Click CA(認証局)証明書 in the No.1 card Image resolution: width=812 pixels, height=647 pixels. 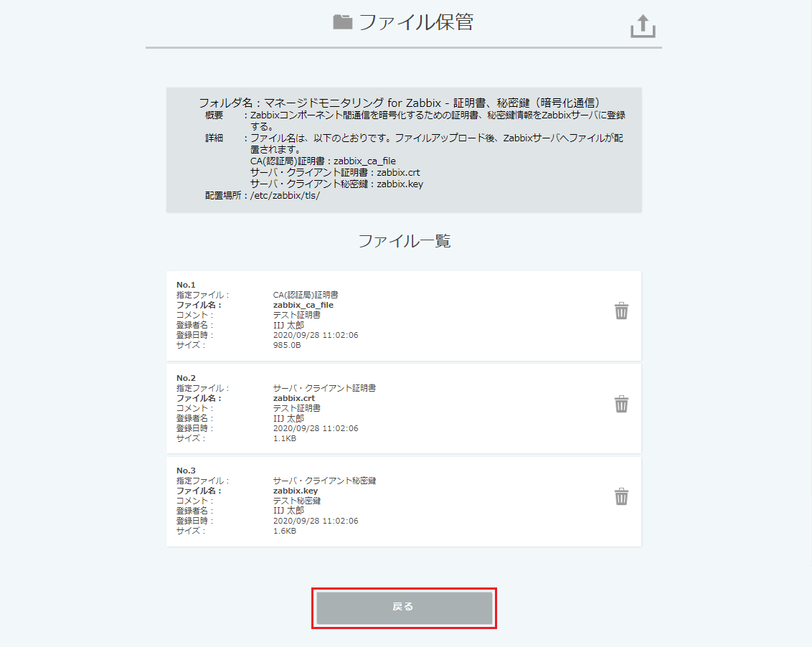[306, 295]
